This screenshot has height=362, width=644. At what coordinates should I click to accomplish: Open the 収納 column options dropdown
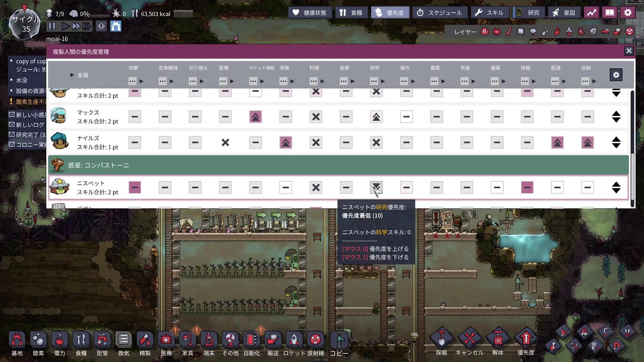(x=585, y=81)
